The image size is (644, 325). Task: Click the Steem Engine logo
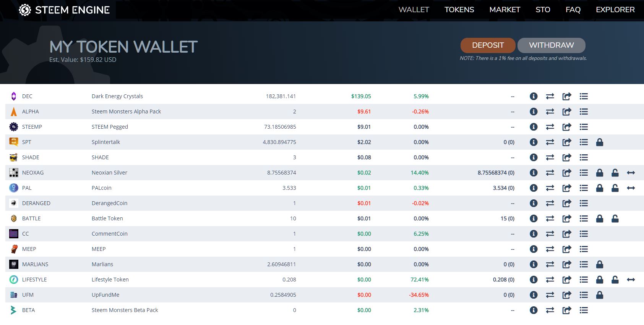tap(64, 10)
